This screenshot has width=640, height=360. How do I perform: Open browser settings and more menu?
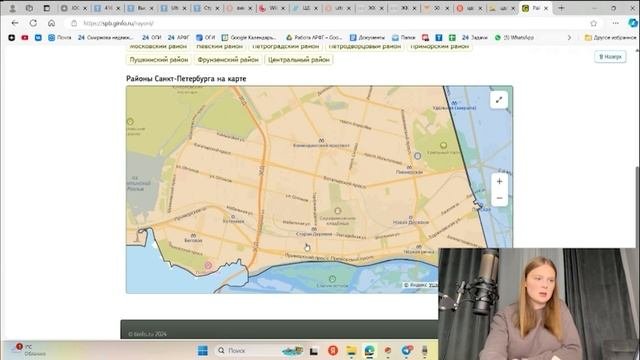point(616,24)
